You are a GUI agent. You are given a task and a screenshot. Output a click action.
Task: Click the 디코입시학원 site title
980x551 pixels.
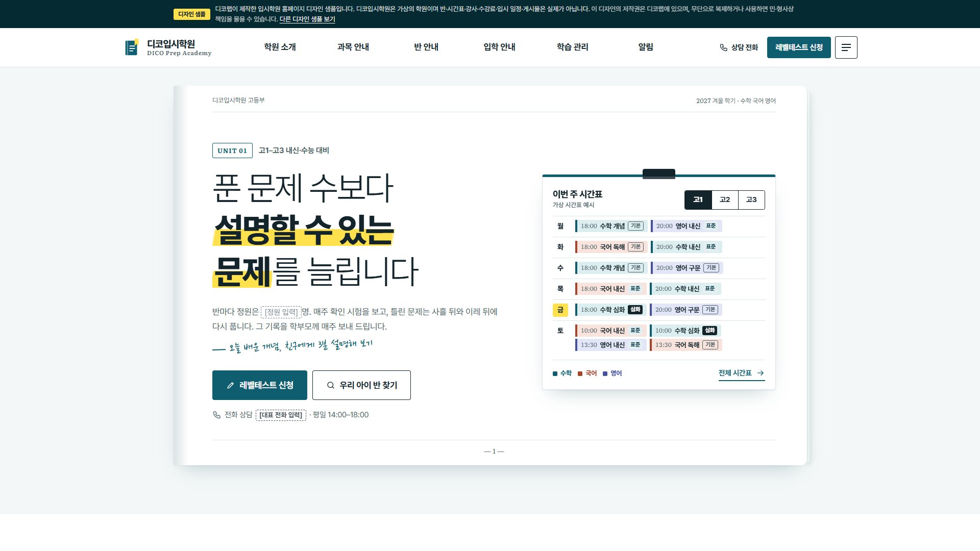click(x=171, y=44)
